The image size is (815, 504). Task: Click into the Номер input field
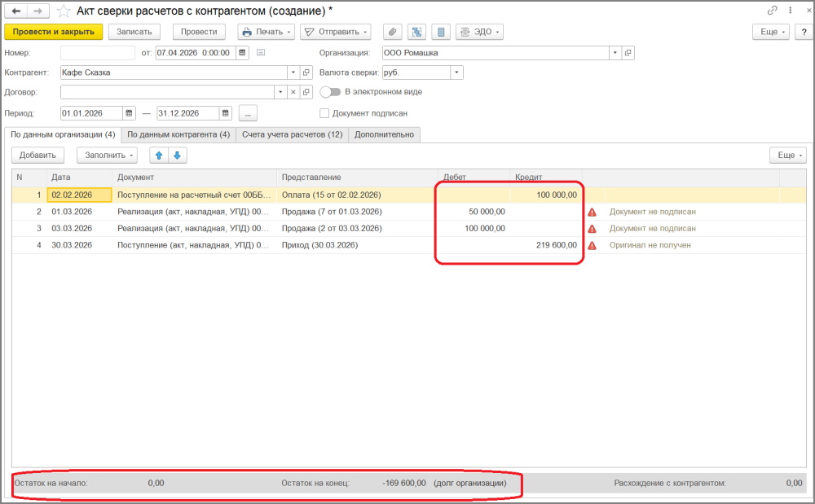[x=97, y=52]
